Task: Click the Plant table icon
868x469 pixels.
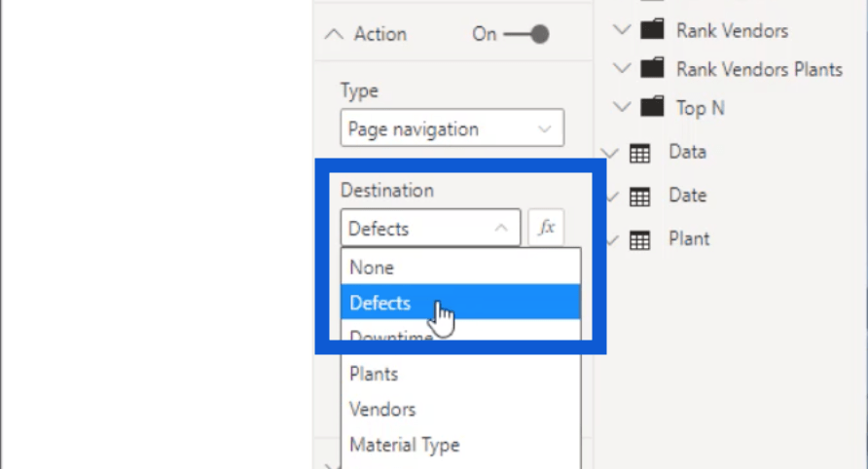Action: coord(639,240)
